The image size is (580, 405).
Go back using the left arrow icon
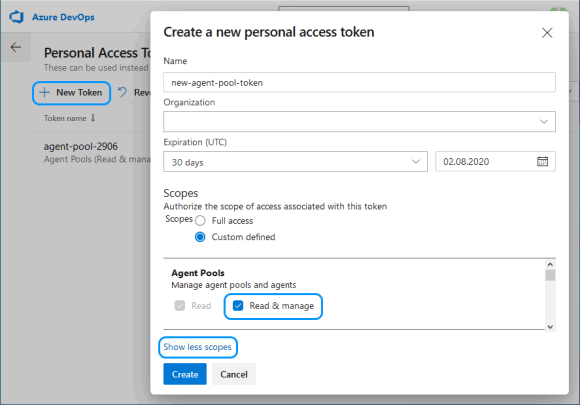16,47
